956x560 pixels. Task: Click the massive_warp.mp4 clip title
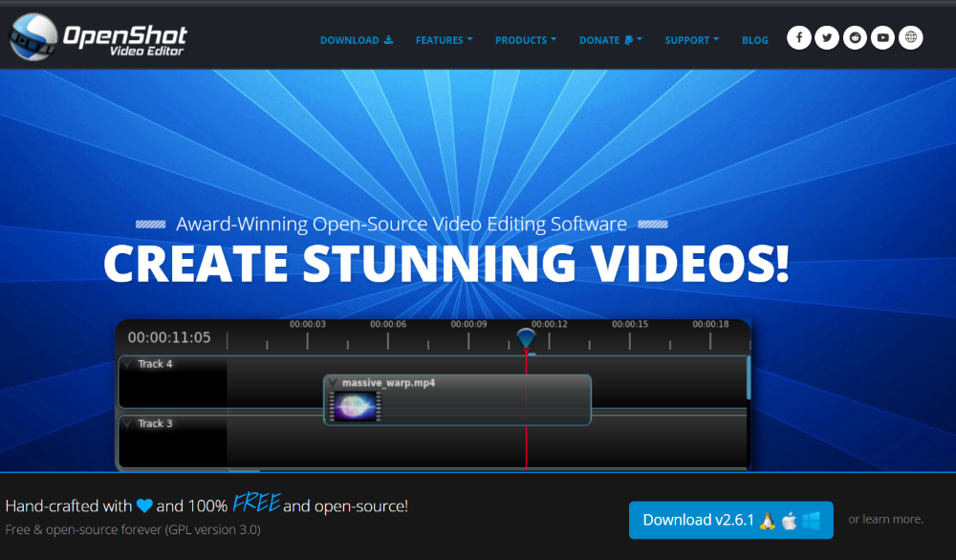tap(388, 382)
